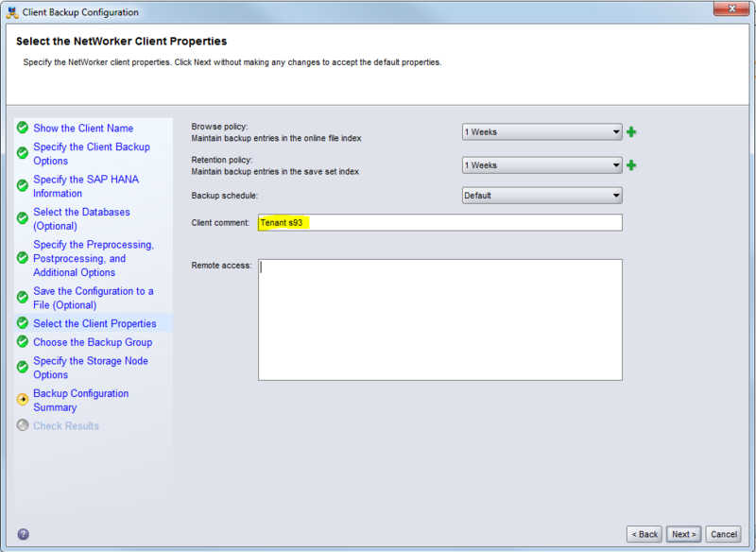This screenshot has height=552, width=756.
Task: Click the green checkmark beside Show the Client Name
Action: coord(23,128)
